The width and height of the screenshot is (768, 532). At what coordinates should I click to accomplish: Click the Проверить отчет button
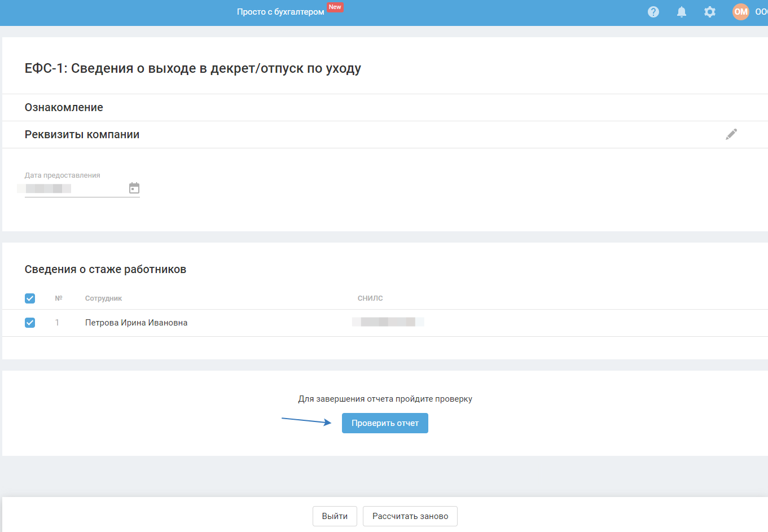coord(385,423)
